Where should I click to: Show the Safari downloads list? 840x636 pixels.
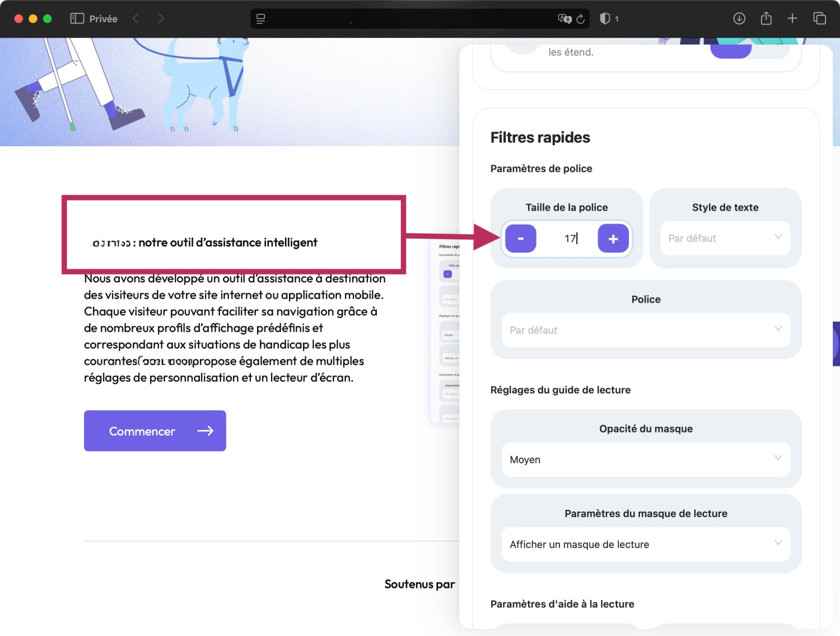pos(739,18)
